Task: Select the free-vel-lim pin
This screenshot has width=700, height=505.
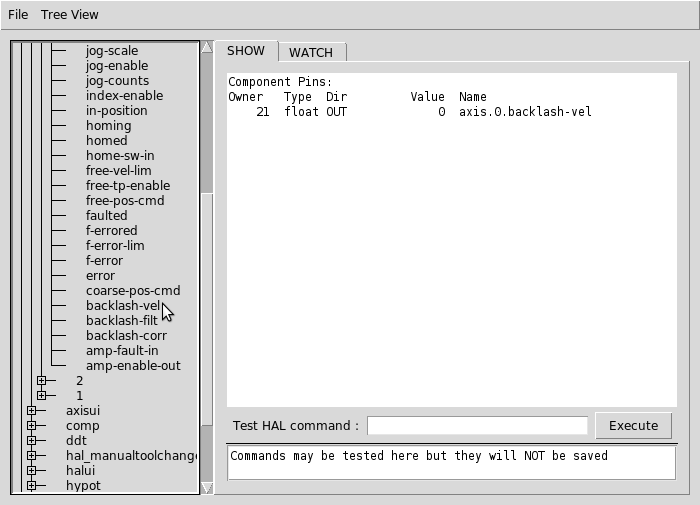Action: click(x=118, y=171)
